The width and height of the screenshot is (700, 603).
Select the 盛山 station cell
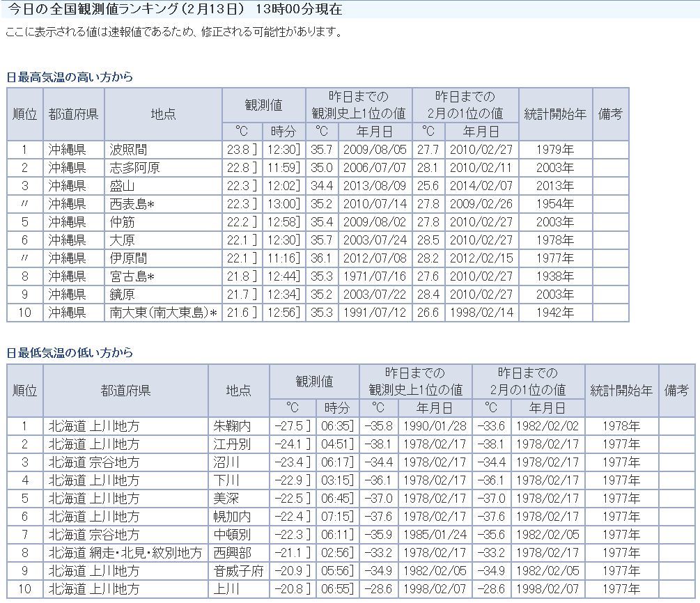[163, 186]
